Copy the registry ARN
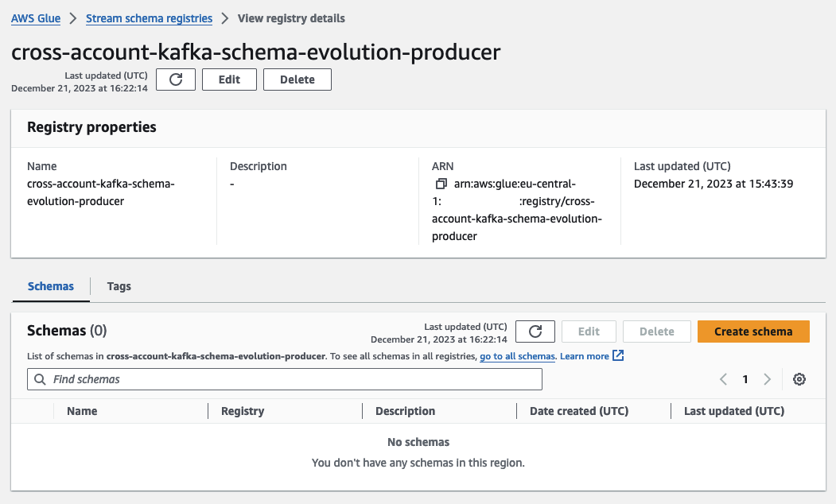 click(x=441, y=183)
